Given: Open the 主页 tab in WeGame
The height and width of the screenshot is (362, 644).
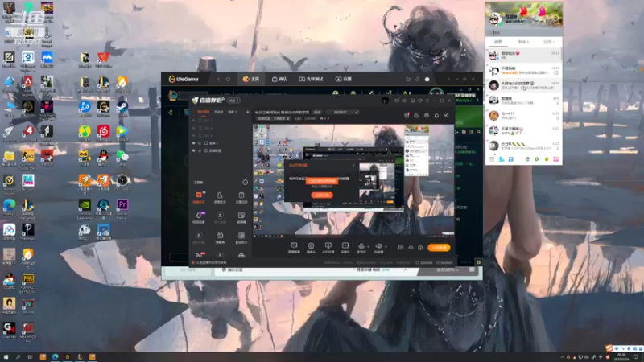Looking at the screenshot, I should click(x=251, y=79).
